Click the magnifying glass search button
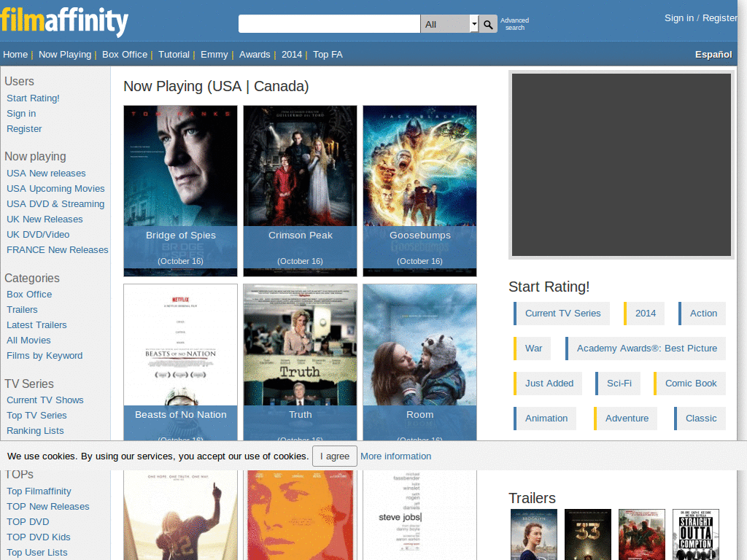 click(x=488, y=24)
